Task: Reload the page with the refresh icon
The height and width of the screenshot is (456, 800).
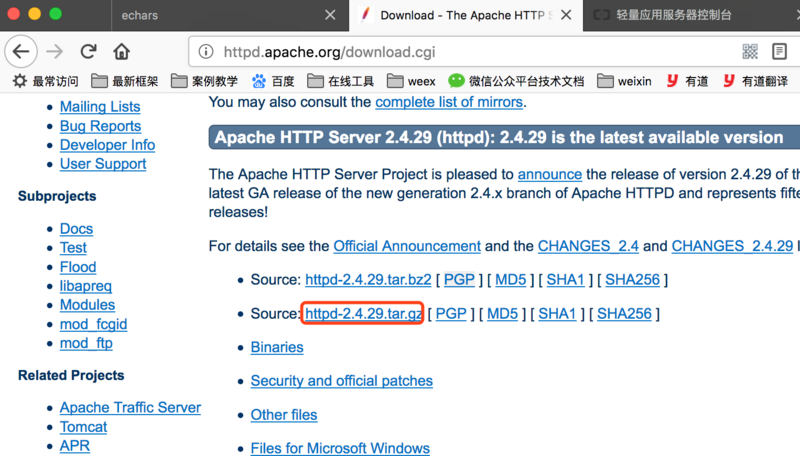Action: (88, 52)
